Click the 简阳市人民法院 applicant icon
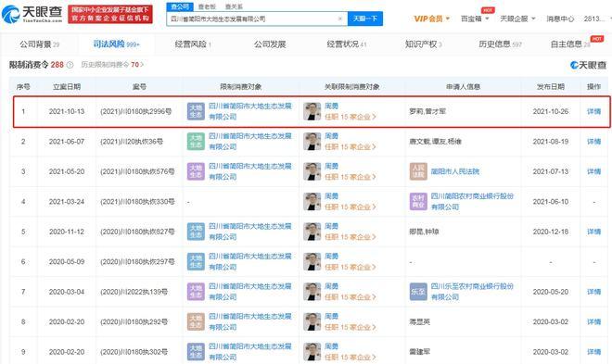This screenshot has height=364, width=612. (418, 171)
